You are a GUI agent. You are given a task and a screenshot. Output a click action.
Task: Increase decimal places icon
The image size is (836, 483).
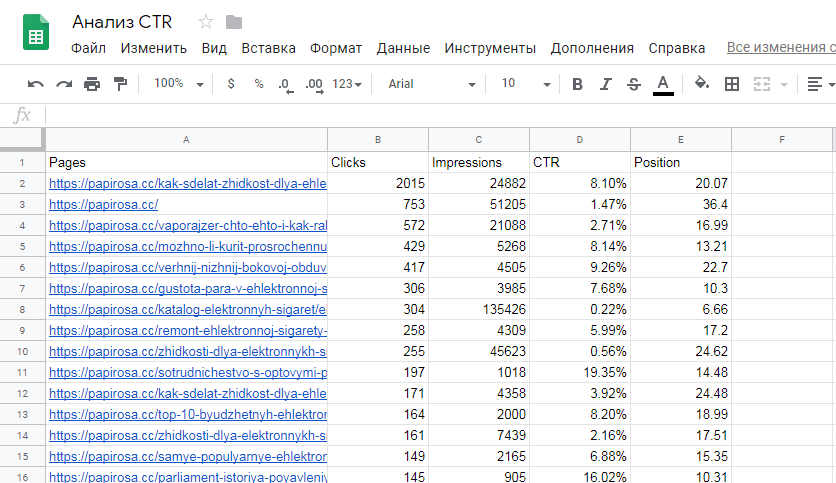point(314,85)
